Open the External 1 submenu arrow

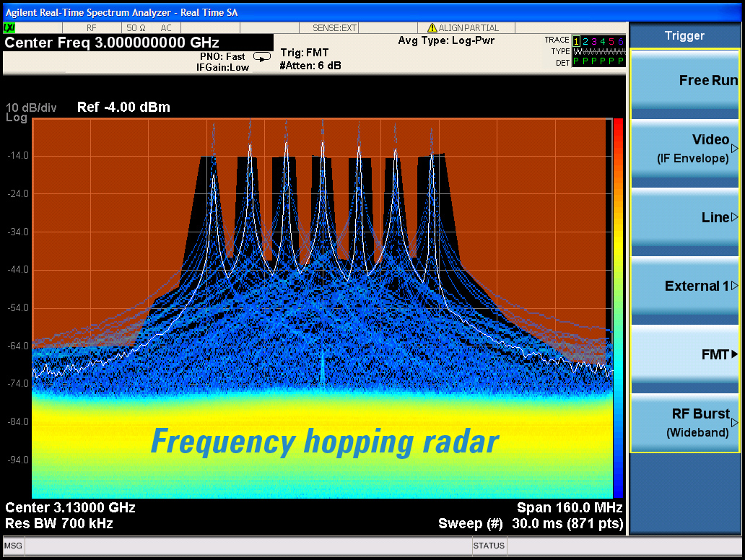tap(734, 286)
